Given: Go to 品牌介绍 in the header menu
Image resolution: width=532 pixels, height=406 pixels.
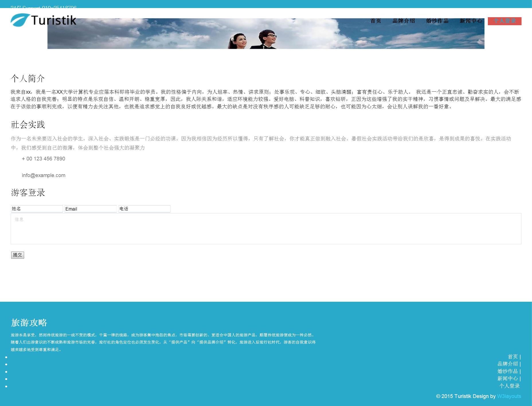Looking at the screenshot, I should 404,21.
